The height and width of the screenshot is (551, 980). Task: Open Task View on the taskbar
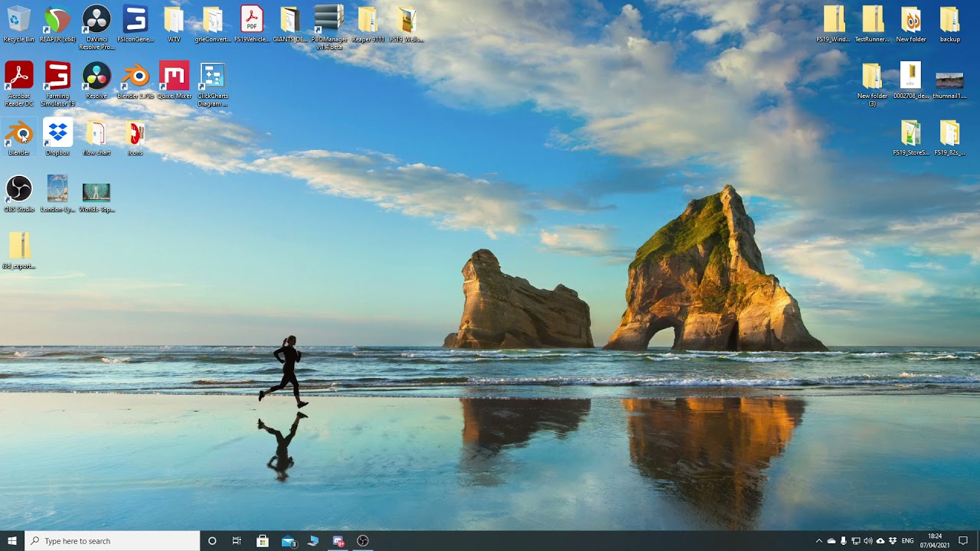(x=237, y=541)
